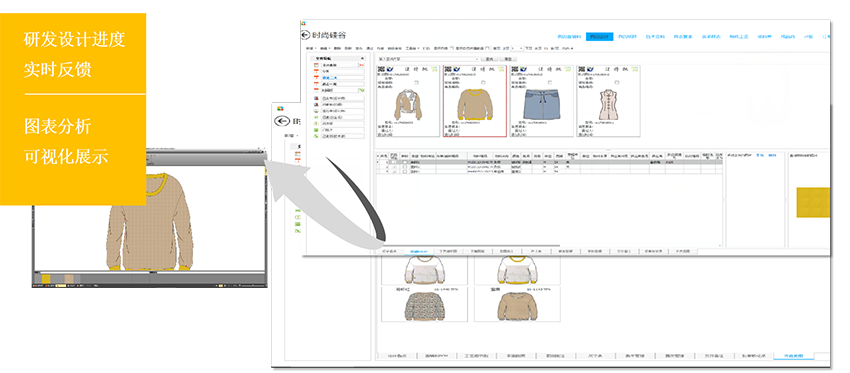Collapse the left filter panel header
850x373 pixels.
click(362, 59)
